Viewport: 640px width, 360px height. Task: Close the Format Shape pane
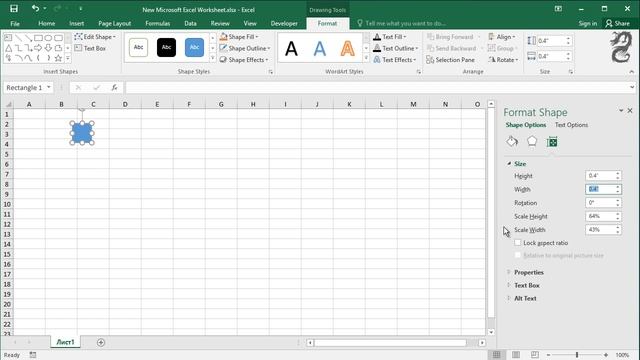point(630,111)
